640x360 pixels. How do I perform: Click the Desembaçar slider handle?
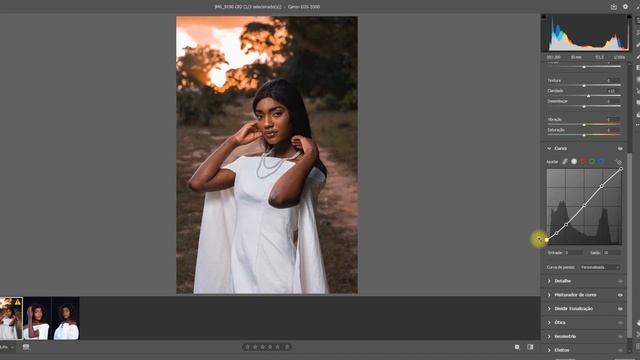point(584,107)
